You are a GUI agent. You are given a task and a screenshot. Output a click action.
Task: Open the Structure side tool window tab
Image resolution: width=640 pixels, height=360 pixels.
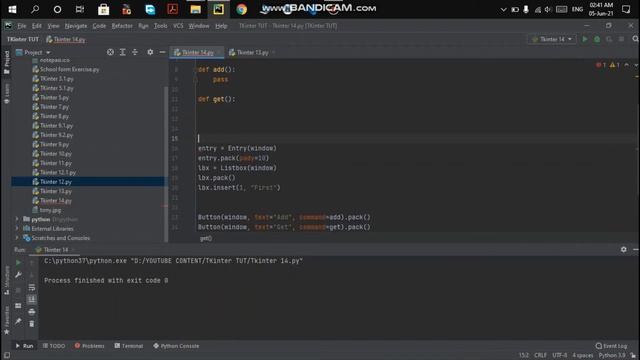7,280
